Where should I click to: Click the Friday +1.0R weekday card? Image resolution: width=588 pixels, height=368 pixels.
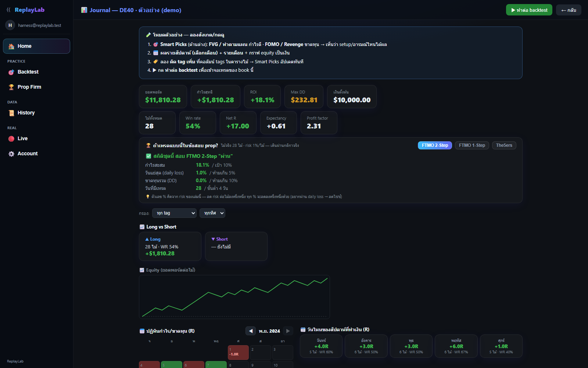click(501, 346)
